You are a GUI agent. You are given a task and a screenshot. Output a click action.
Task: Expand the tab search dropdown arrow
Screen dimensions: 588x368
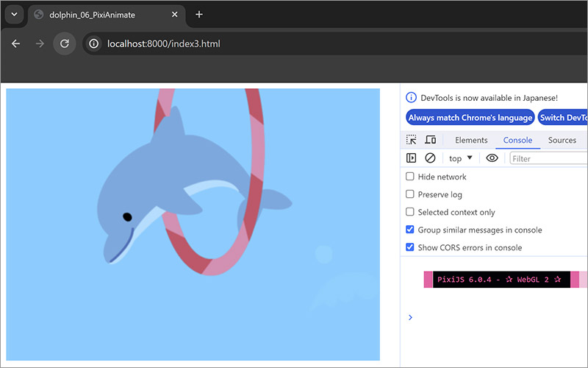[x=13, y=15]
